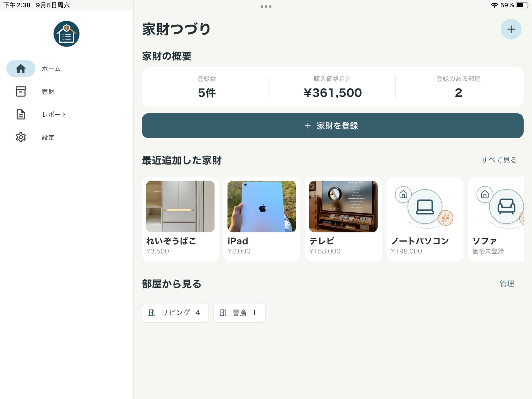
Task: Open the iPad photo thumbnail
Action: click(x=262, y=206)
